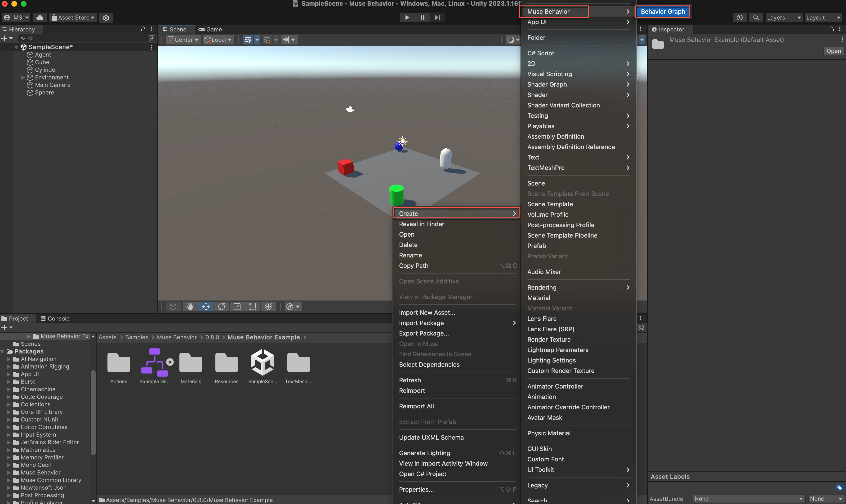The image size is (846, 504).
Task: Select the Rect transform tool
Action: tap(253, 307)
